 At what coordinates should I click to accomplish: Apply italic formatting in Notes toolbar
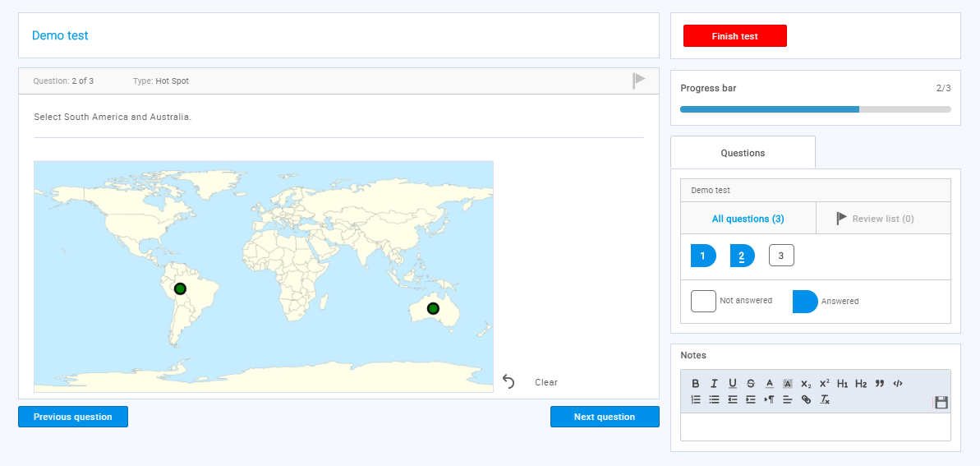point(714,383)
